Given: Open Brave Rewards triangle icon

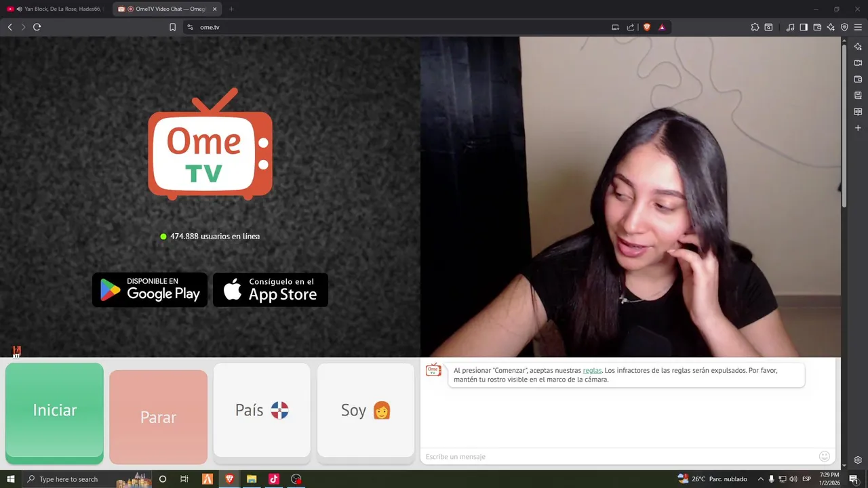Looking at the screenshot, I should [x=662, y=27].
